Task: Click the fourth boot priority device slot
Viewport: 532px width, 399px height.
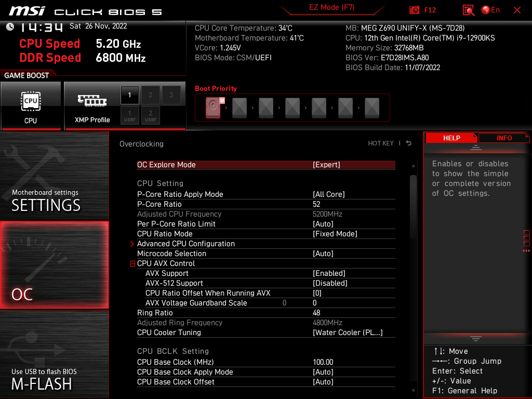Action: point(292,108)
